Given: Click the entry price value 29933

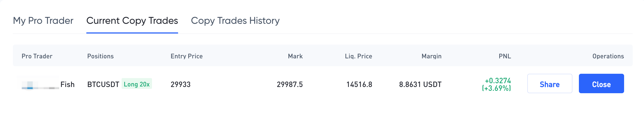Looking at the screenshot, I should [x=181, y=85].
